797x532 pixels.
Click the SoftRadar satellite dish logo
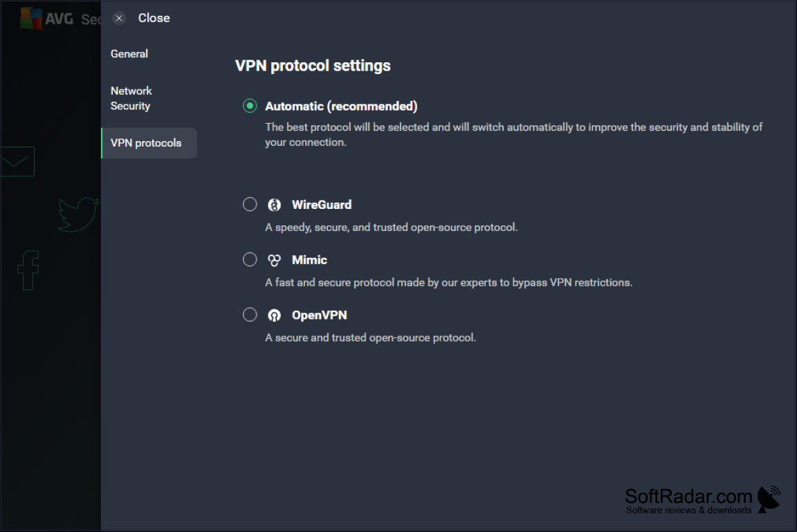pos(769,499)
